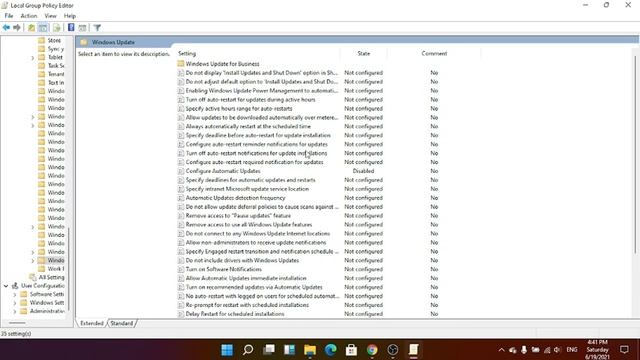640x360 pixels.
Task: Click the ENG language indicator
Action: (572, 350)
